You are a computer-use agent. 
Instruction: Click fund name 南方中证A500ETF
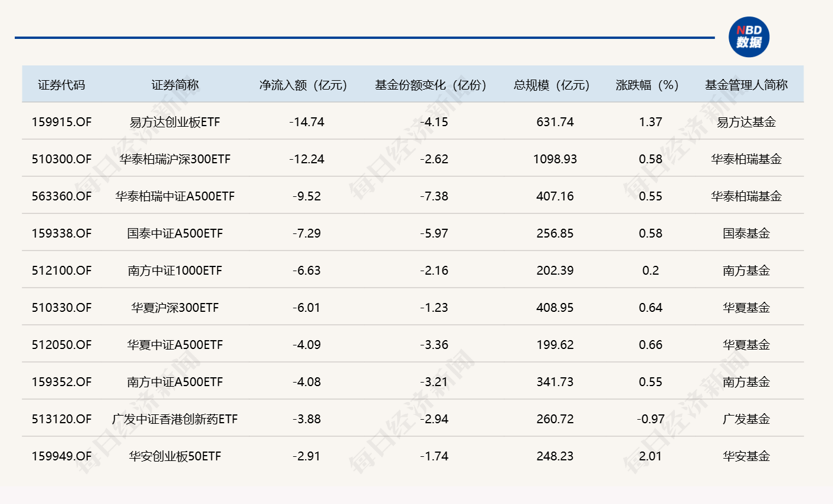(175, 382)
